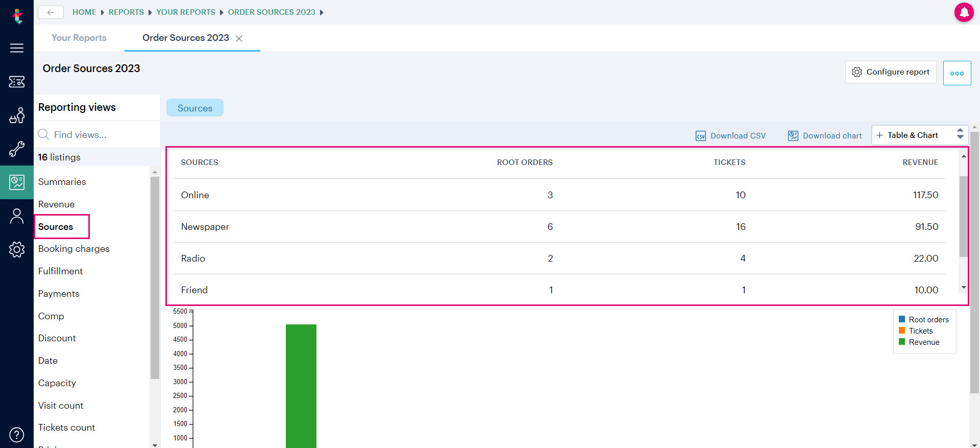Select Discount view
The height and width of the screenshot is (448, 980).
[x=57, y=338]
